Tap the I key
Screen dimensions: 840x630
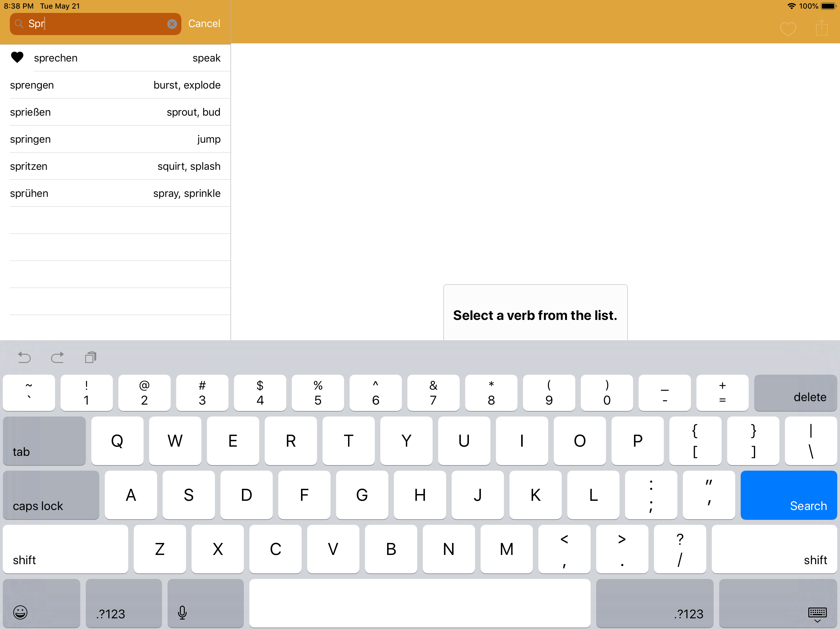click(522, 441)
